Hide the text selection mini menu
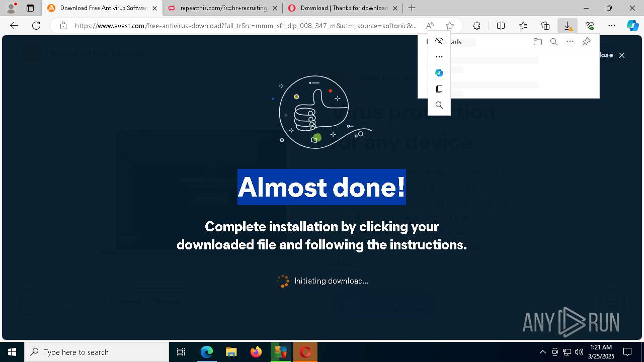 coord(439,41)
